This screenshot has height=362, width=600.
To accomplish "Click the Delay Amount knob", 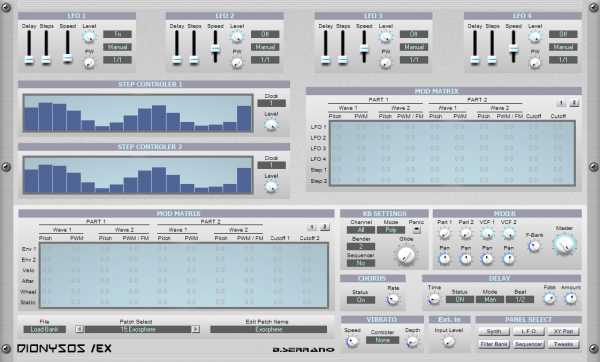I will click(x=570, y=298).
